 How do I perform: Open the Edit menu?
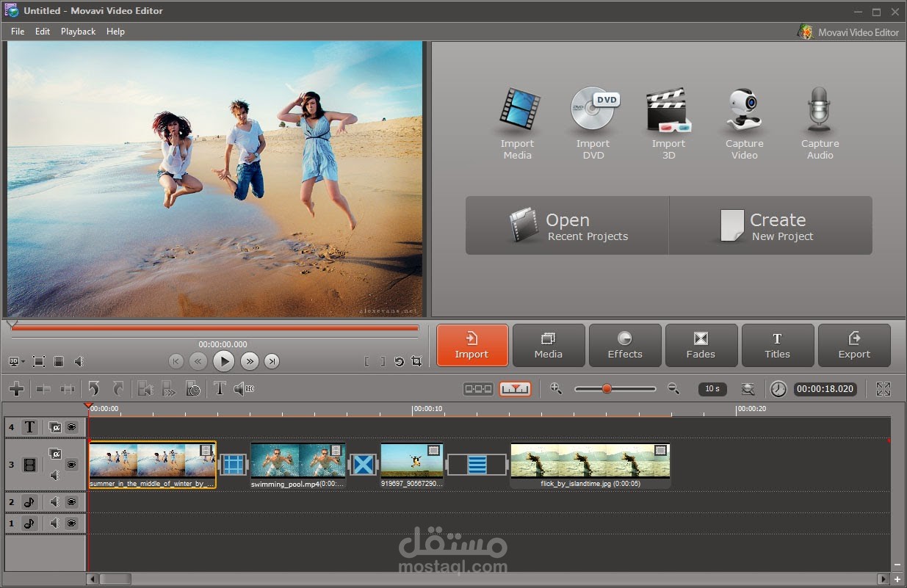(43, 32)
